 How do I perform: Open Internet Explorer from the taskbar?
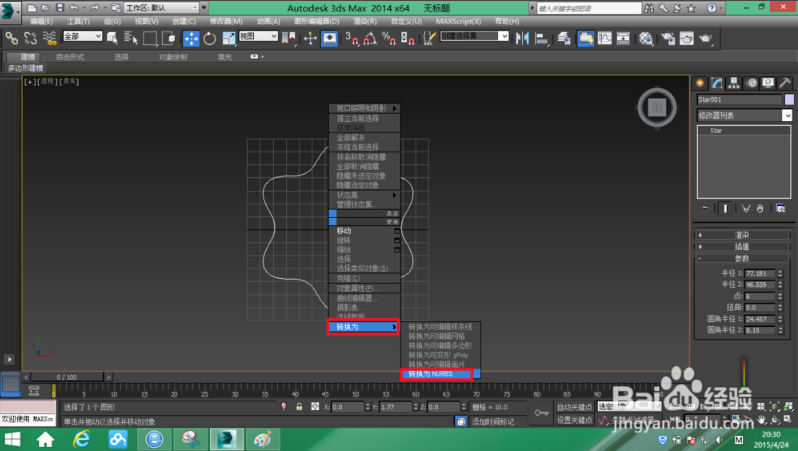pyautogui.click(x=81, y=439)
